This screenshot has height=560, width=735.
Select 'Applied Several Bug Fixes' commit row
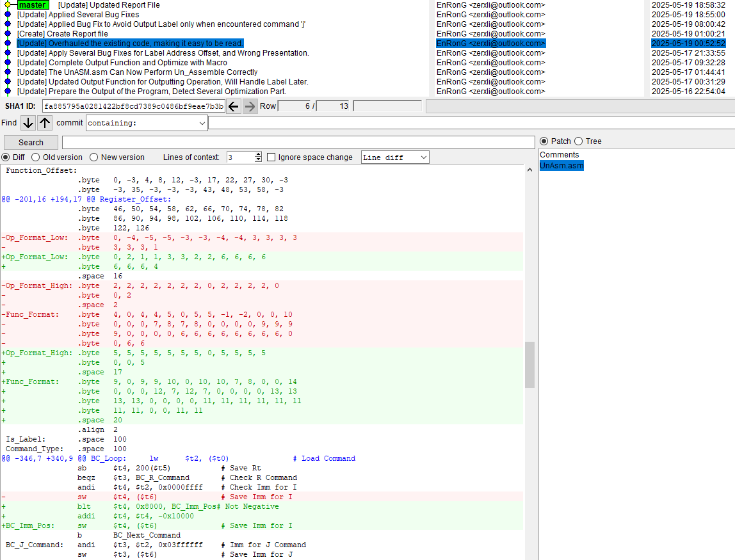(78, 15)
